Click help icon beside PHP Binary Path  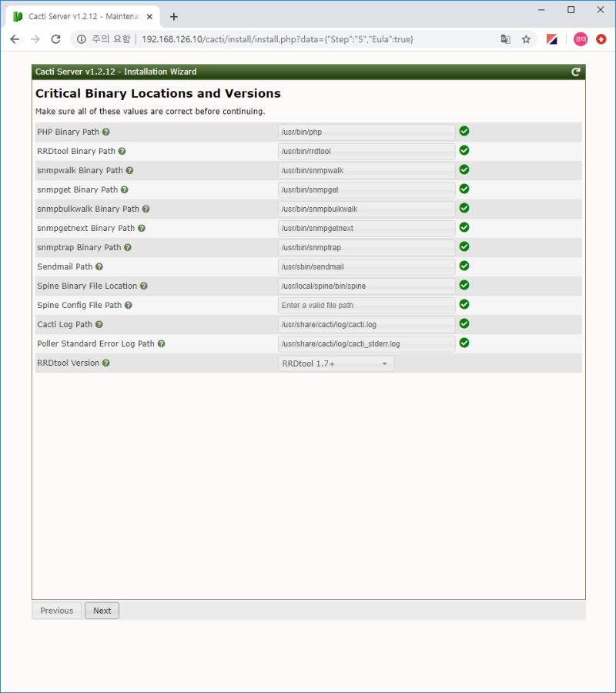106,132
